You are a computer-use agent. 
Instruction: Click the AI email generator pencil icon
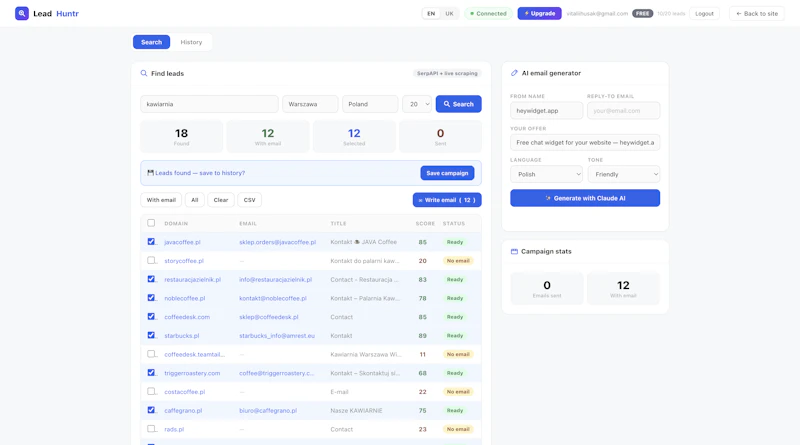514,73
